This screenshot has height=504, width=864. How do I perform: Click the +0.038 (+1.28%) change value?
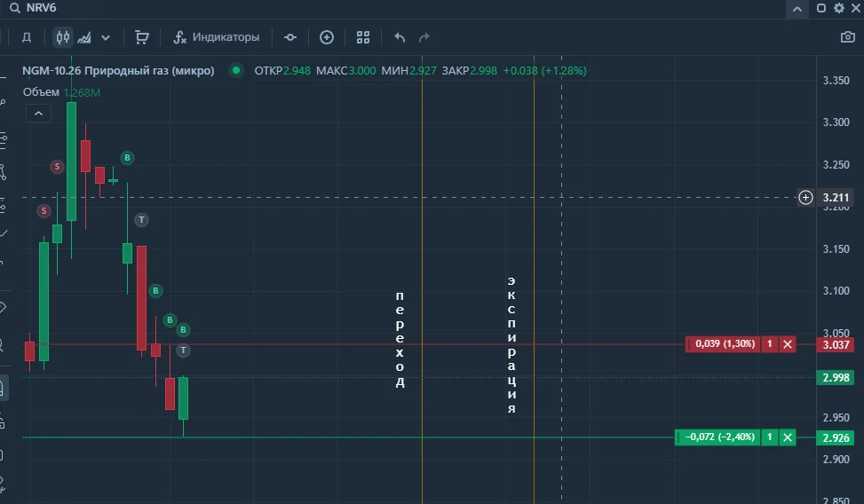(x=544, y=70)
